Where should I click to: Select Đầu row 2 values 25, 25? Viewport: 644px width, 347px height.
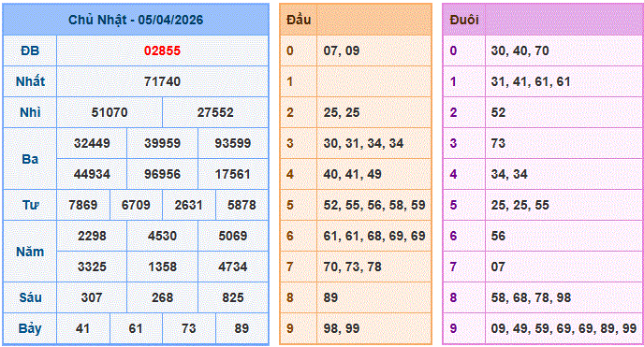(342, 112)
